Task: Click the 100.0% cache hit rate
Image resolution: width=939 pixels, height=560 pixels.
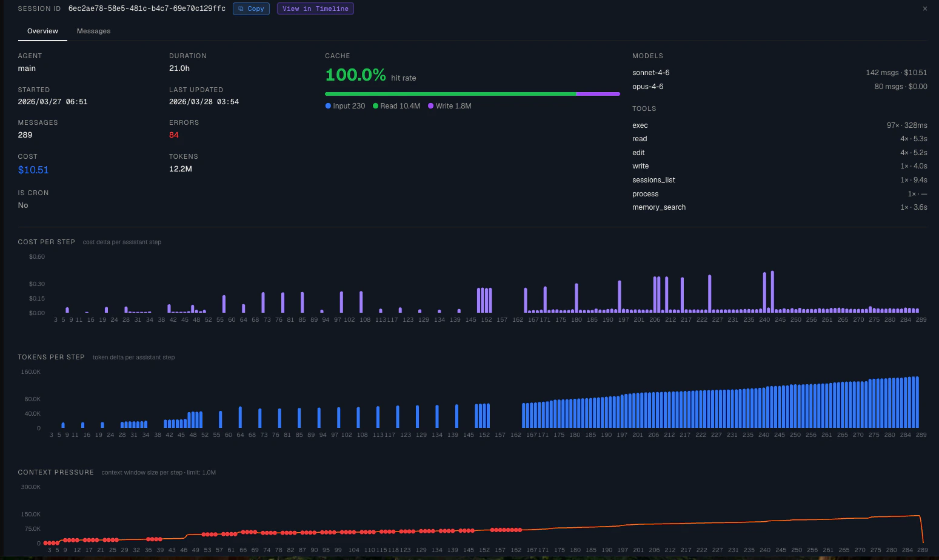Action: click(x=355, y=75)
